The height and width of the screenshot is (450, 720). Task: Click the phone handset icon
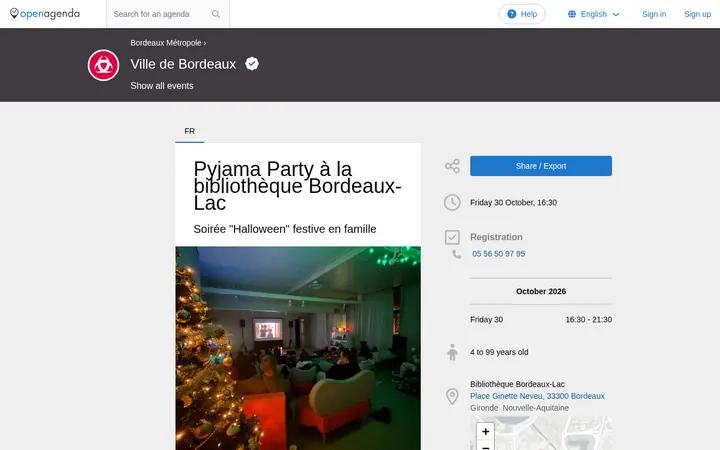[x=456, y=254]
